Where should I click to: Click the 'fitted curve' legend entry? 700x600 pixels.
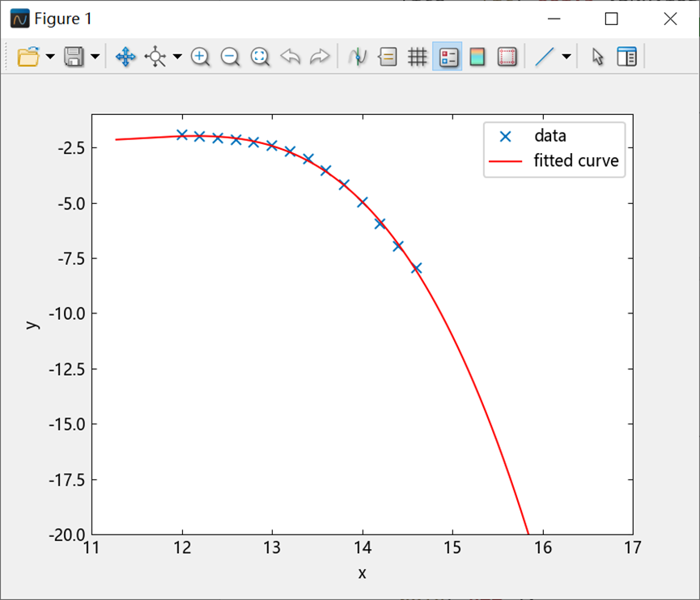pyautogui.click(x=576, y=160)
